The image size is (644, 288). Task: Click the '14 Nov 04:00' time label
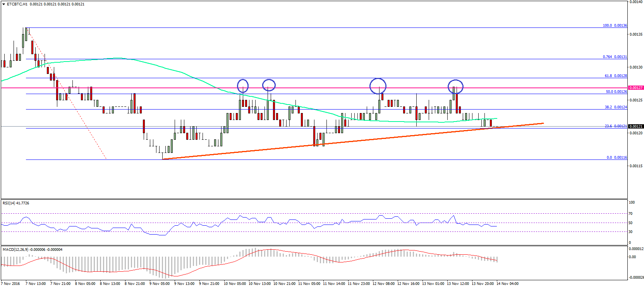507,284
